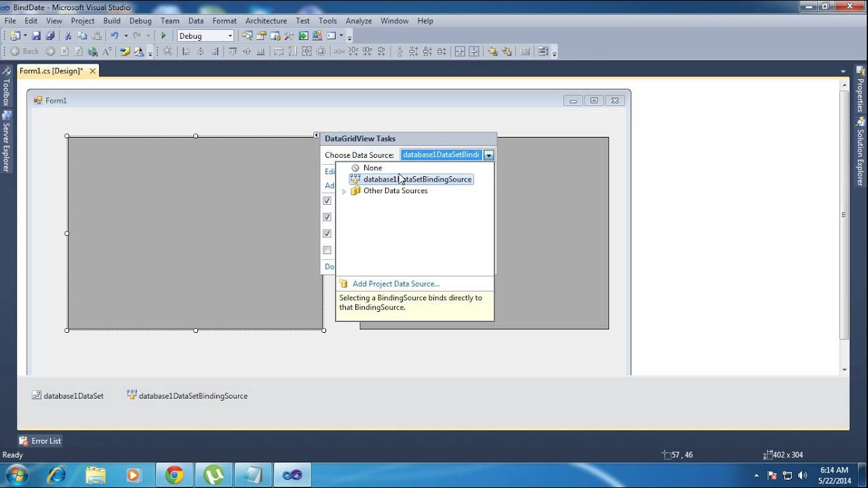Image resolution: width=868 pixels, height=488 pixels.
Task: Select None in the data source list
Action: [x=372, y=168]
